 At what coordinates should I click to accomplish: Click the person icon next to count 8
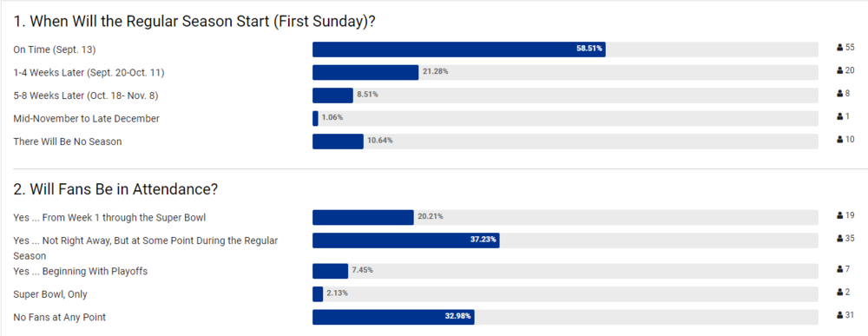[x=839, y=94]
